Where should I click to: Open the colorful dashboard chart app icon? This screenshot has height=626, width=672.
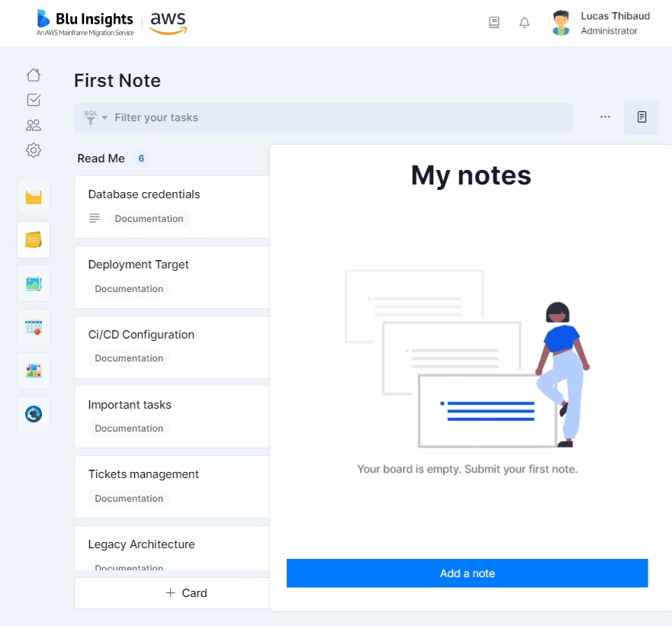(34, 371)
